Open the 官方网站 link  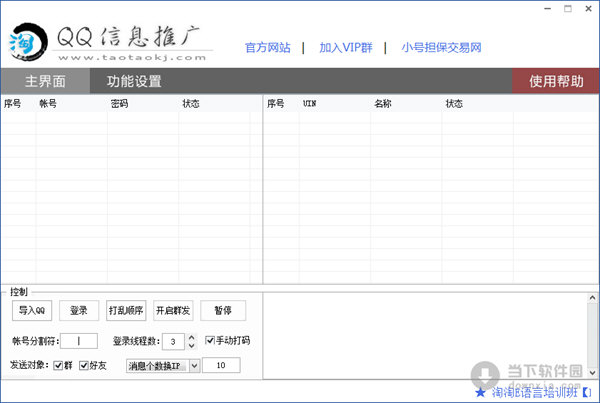point(267,48)
